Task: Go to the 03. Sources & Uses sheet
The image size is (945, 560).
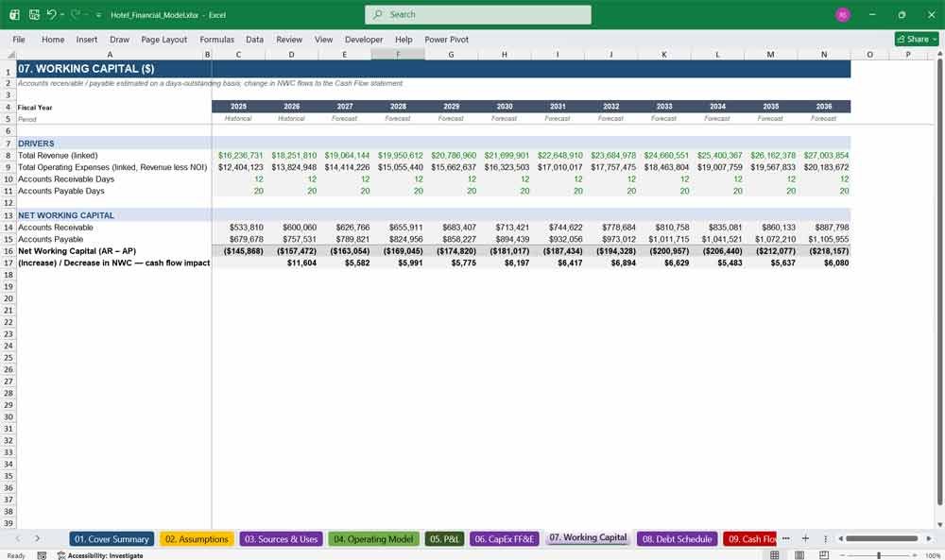Action: [x=281, y=539]
